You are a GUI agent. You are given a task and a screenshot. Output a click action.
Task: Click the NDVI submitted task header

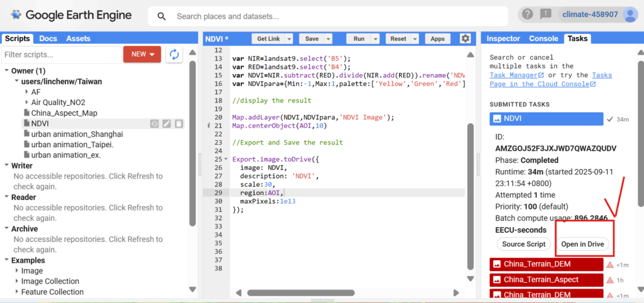[547, 119]
